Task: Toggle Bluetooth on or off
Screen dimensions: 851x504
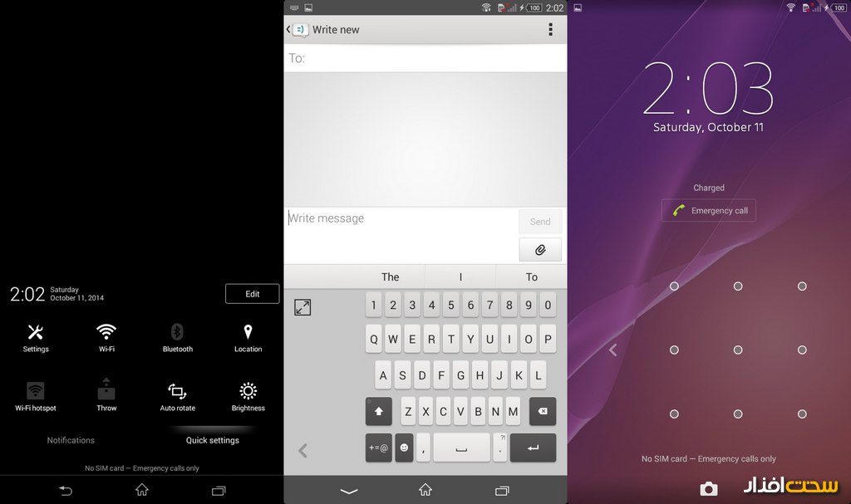Action: (177, 336)
